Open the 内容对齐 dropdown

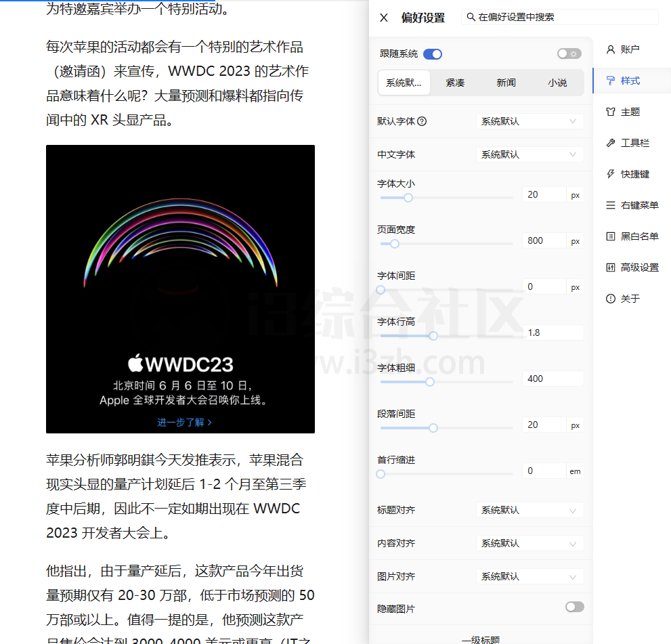pos(529,544)
